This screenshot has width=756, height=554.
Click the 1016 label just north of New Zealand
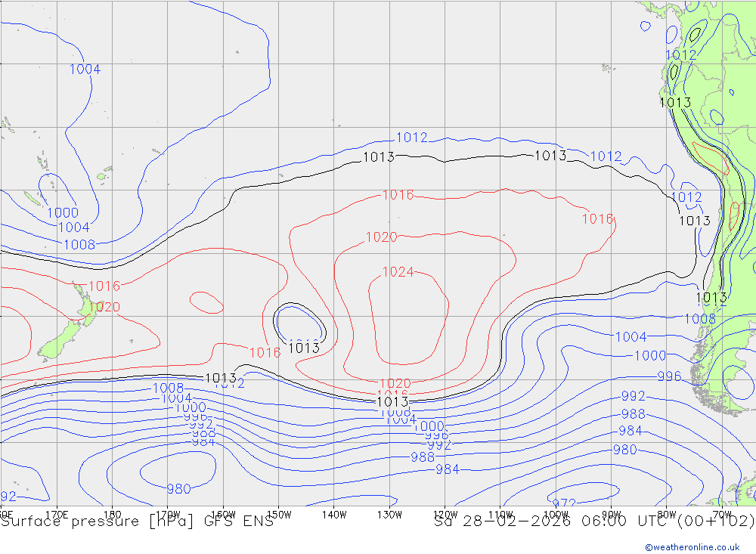coord(104,286)
